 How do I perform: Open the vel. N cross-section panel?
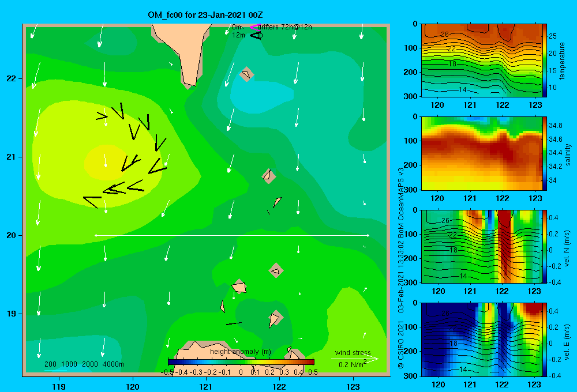(481, 246)
